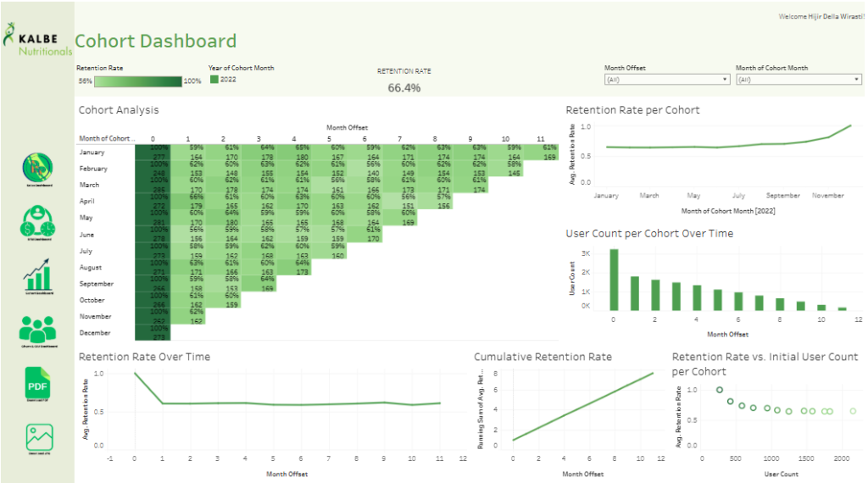Image resolution: width=868 pixels, height=483 pixels.
Task: Select the Month of Cohort column header
Action: point(105,138)
